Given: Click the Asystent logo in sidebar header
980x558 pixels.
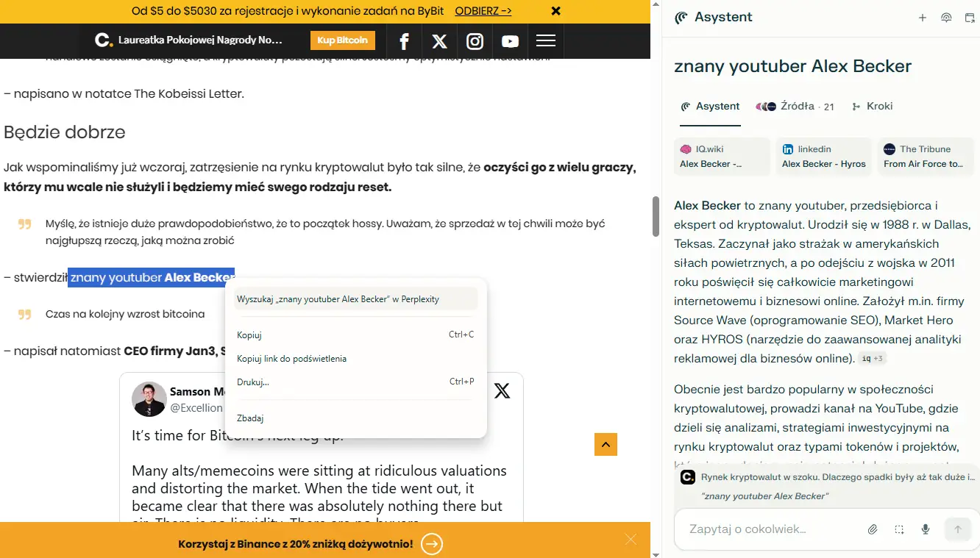Looking at the screenshot, I should [682, 18].
